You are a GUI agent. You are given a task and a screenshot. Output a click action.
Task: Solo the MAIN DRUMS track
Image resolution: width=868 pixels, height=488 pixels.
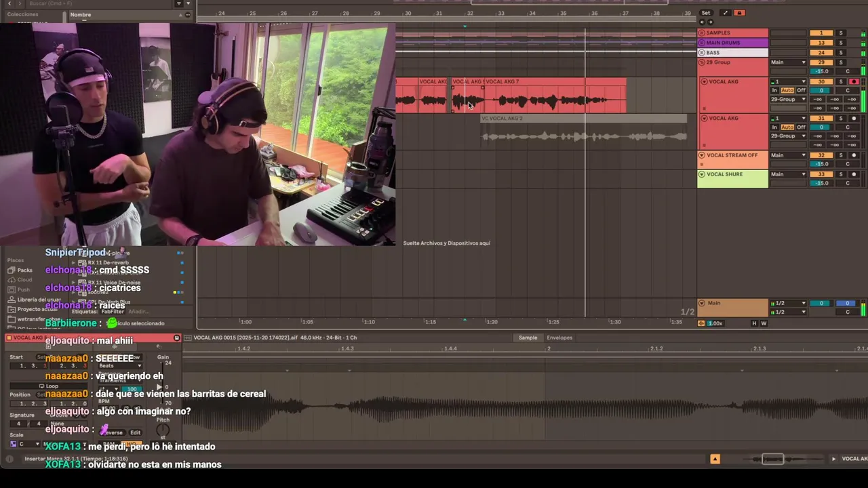coord(841,43)
